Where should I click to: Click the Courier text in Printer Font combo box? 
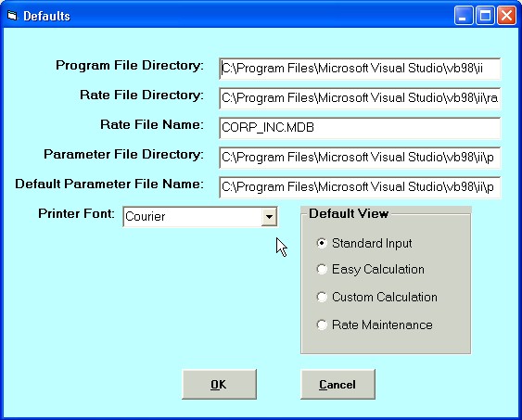click(146, 217)
